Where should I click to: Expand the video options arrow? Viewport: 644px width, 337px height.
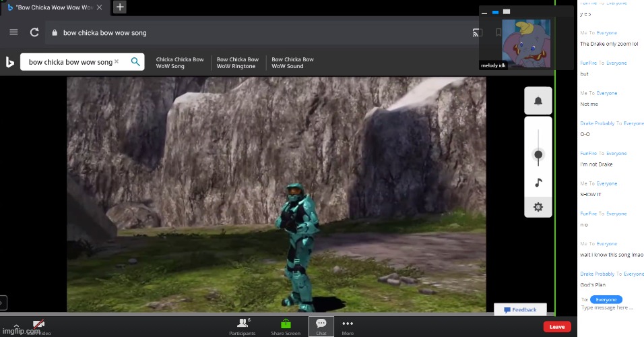click(15, 325)
